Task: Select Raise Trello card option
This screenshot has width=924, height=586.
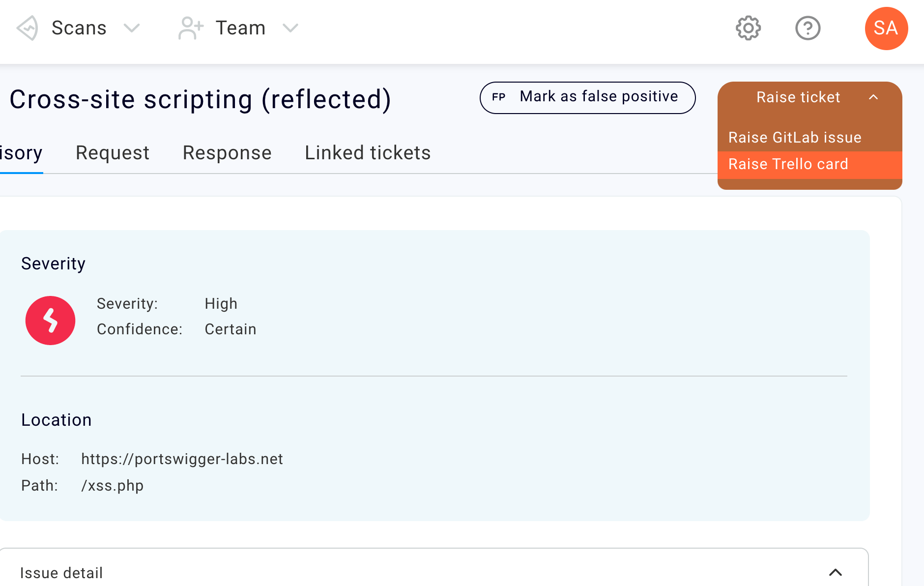Action: point(809,164)
